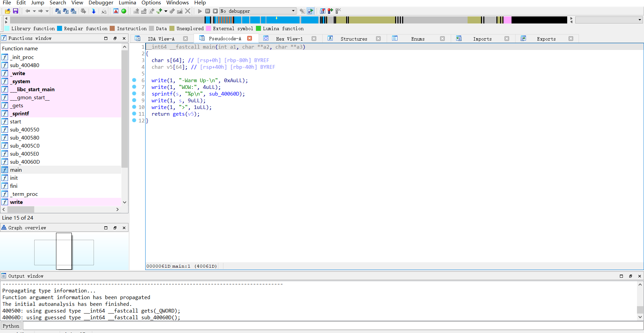Open the back history dropdown arrow
This screenshot has height=333, width=644.
click(x=34, y=11)
